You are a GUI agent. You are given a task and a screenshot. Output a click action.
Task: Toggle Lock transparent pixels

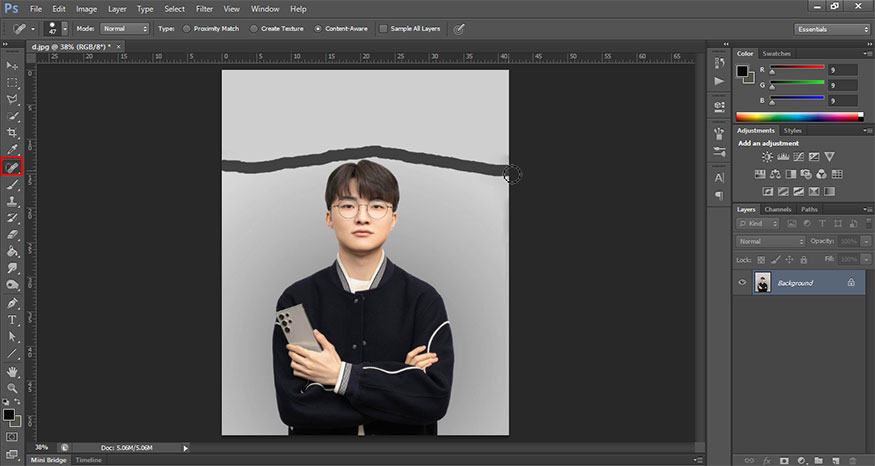[x=761, y=260]
